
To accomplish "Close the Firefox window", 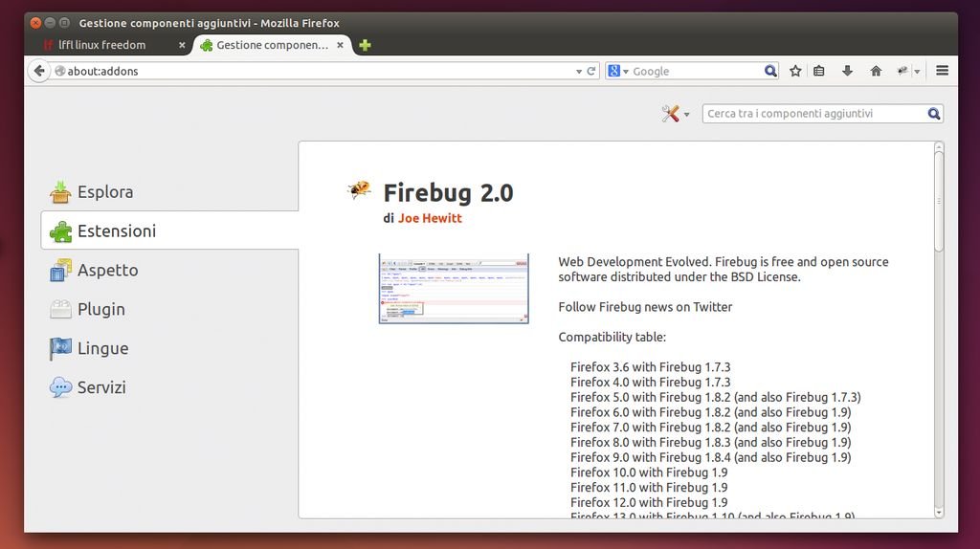I will tap(35, 23).
